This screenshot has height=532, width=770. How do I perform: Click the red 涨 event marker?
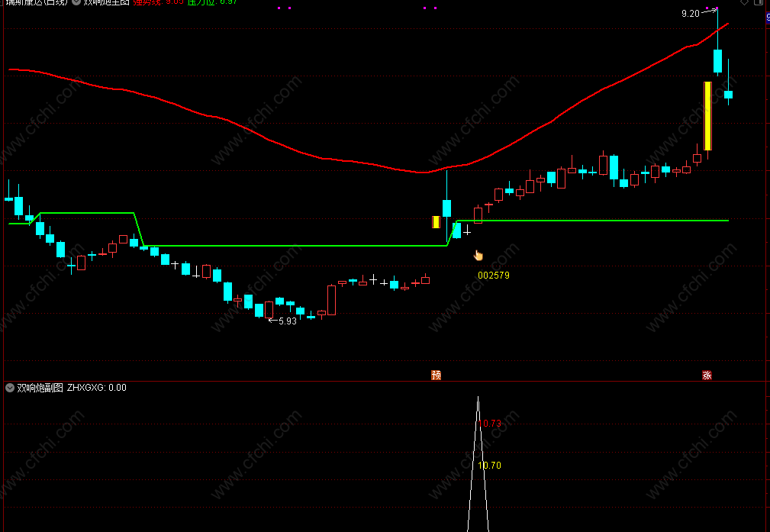tap(707, 376)
